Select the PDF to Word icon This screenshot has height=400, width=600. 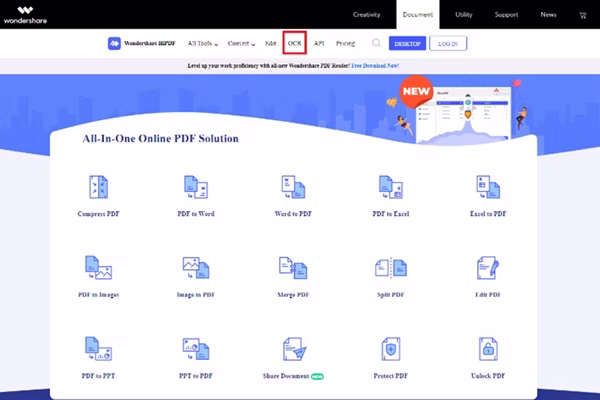pyautogui.click(x=196, y=187)
